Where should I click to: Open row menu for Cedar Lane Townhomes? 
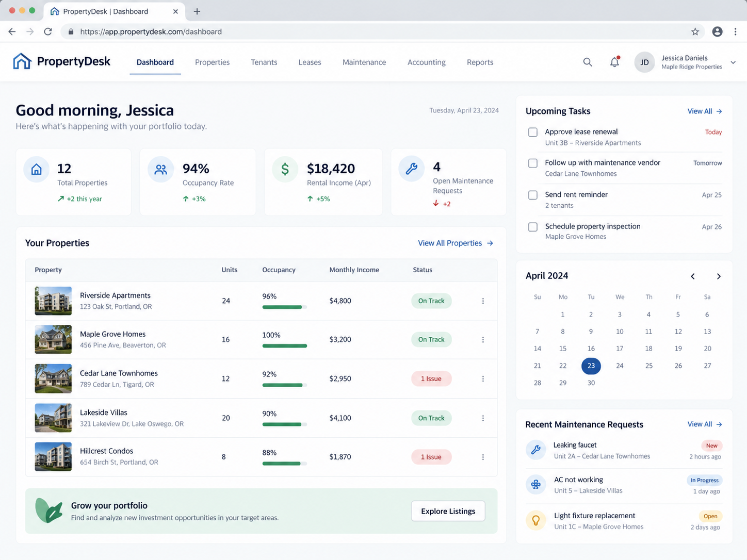click(483, 379)
